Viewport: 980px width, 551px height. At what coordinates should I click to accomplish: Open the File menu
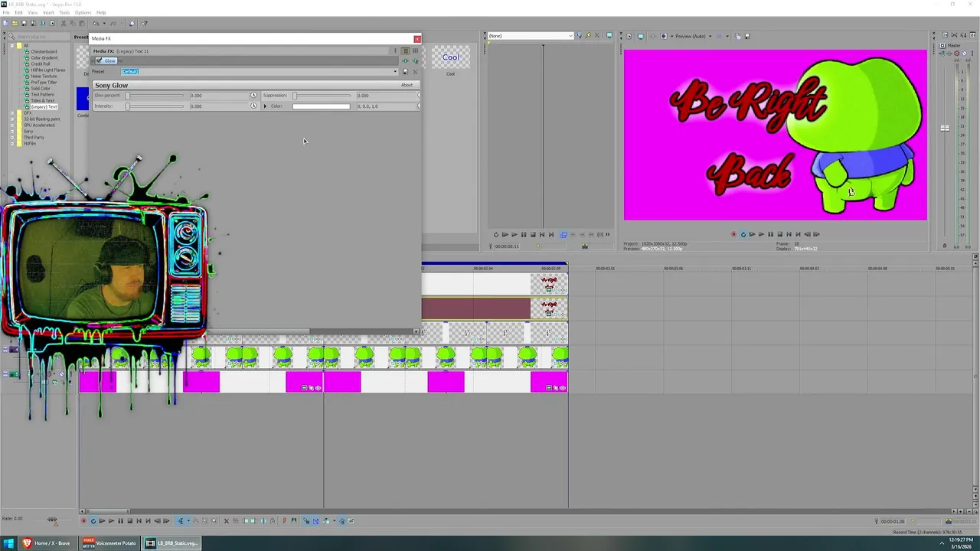[x=6, y=12]
